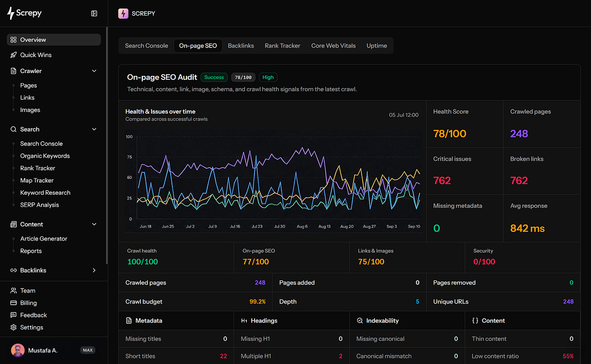The height and width of the screenshot is (364, 591).
Task: Click the Broken links 762 value
Action: click(x=519, y=181)
